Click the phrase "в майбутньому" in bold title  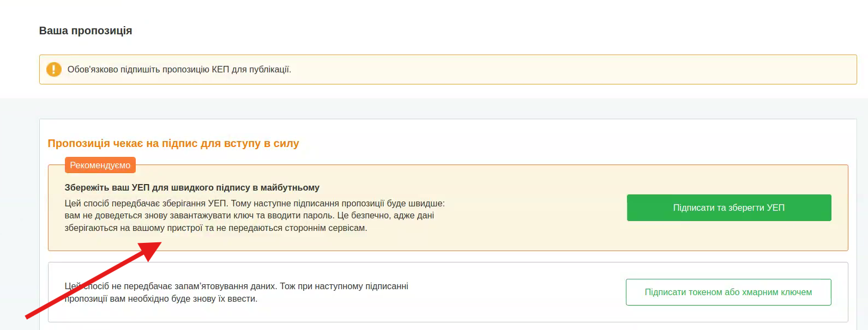point(286,188)
